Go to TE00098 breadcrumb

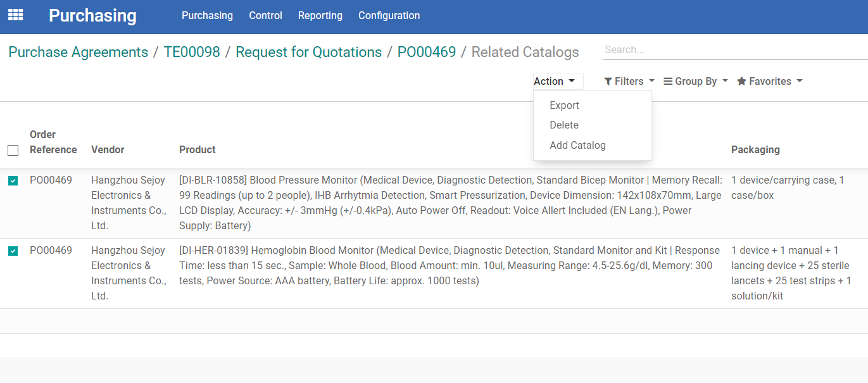pyautogui.click(x=192, y=52)
